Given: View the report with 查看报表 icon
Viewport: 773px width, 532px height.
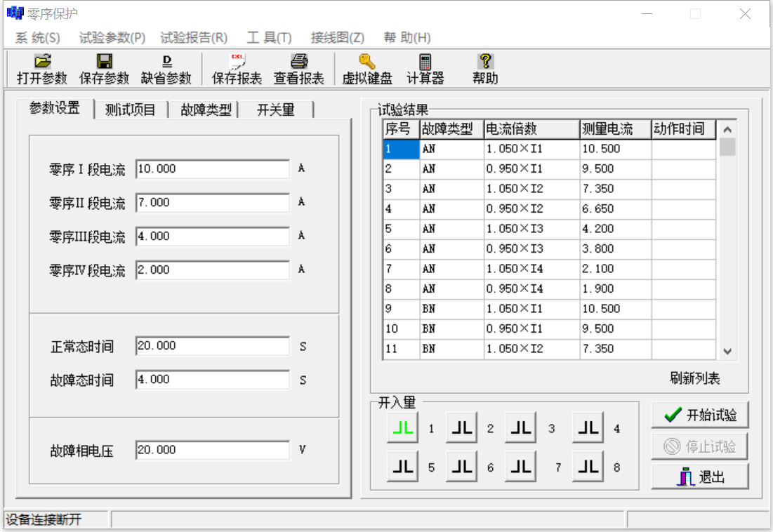Looking at the screenshot, I should point(298,69).
